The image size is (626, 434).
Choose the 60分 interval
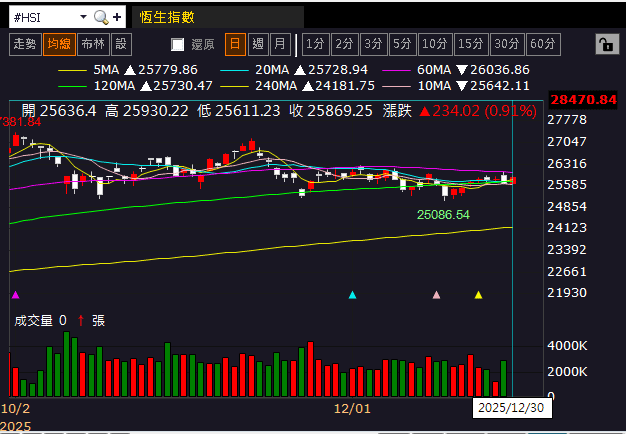(x=543, y=44)
